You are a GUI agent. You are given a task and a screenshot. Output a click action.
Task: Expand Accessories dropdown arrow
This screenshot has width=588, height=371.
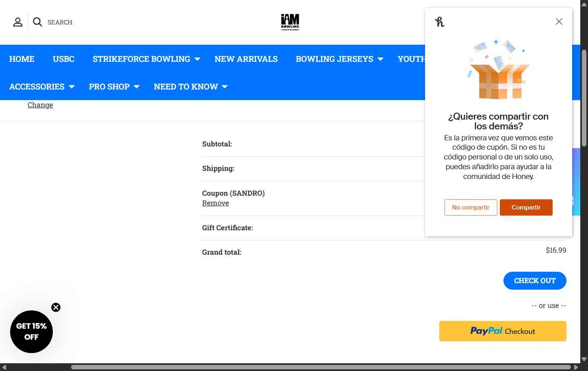(x=72, y=87)
